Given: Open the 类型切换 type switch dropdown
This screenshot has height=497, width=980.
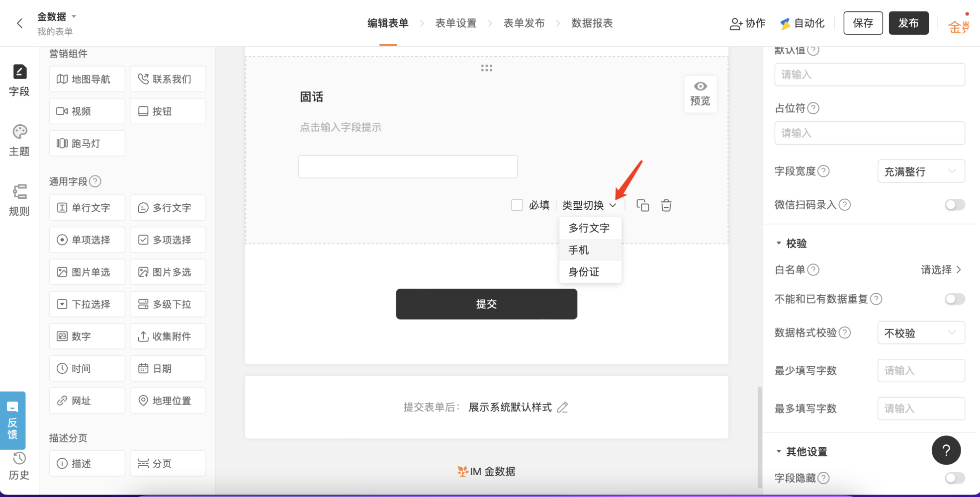Looking at the screenshot, I should click(589, 205).
